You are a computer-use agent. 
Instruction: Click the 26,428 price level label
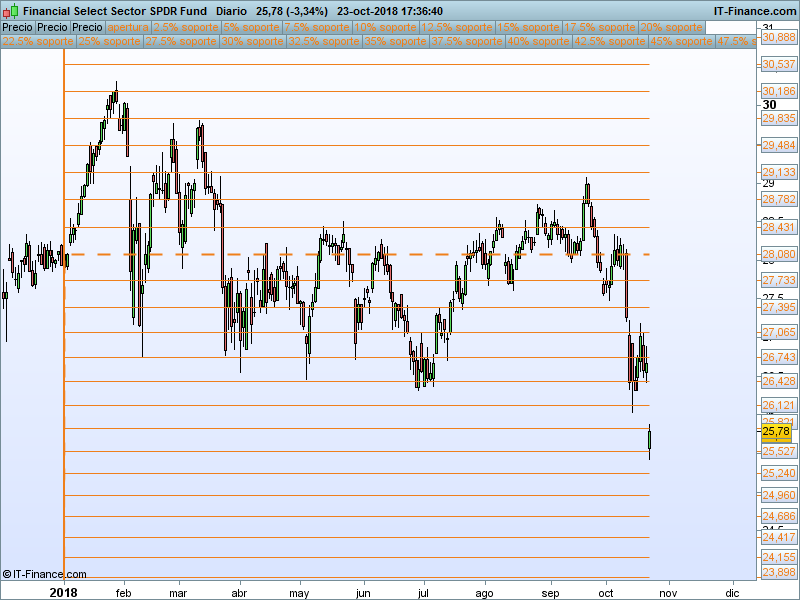click(779, 382)
